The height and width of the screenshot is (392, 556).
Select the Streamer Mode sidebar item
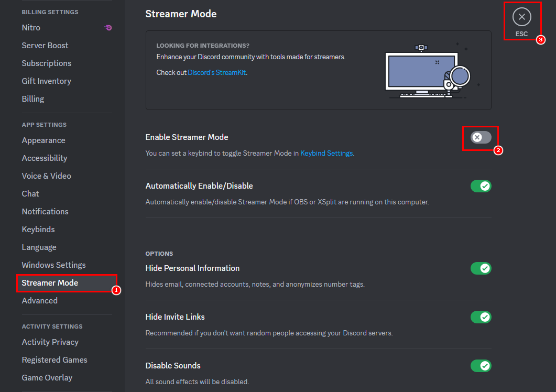click(x=50, y=283)
